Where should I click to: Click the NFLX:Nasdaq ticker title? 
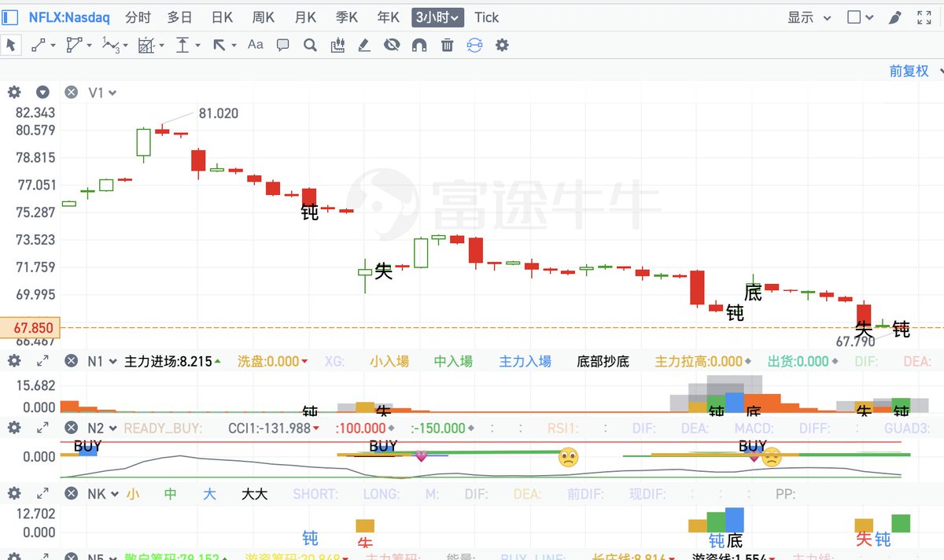pos(69,17)
